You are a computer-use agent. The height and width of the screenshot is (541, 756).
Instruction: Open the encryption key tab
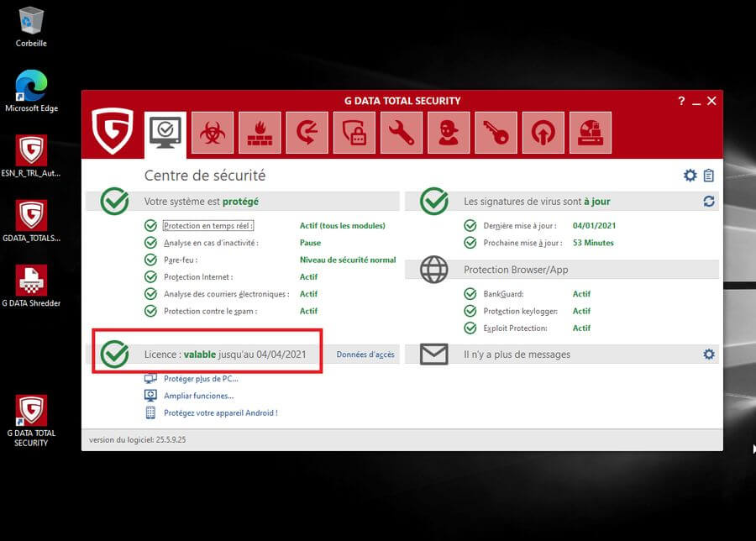click(496, 133)
